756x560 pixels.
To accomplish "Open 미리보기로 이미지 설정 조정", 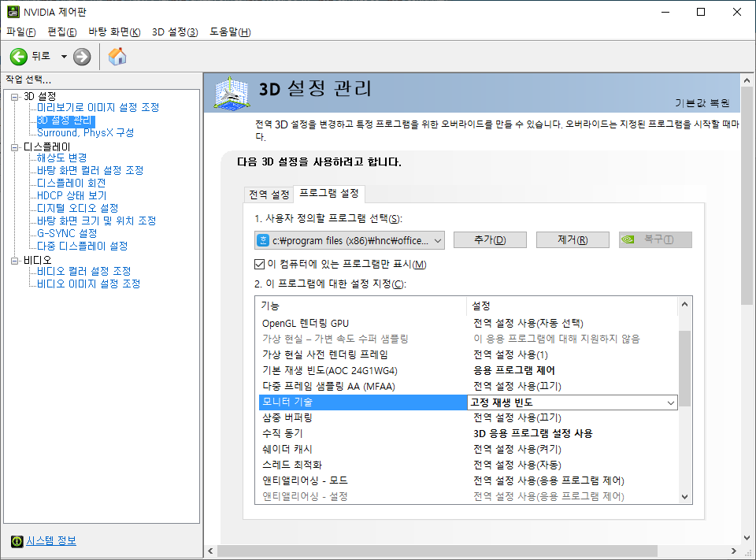I will pos(98,107).
